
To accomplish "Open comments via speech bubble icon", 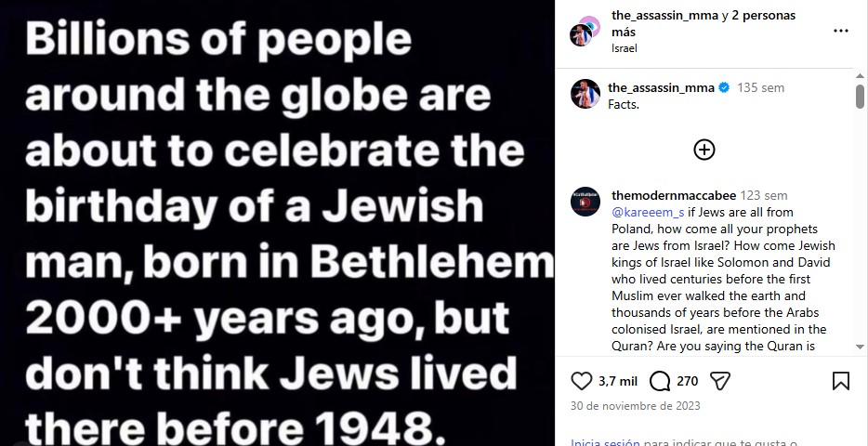I will (x=659, y=381).
